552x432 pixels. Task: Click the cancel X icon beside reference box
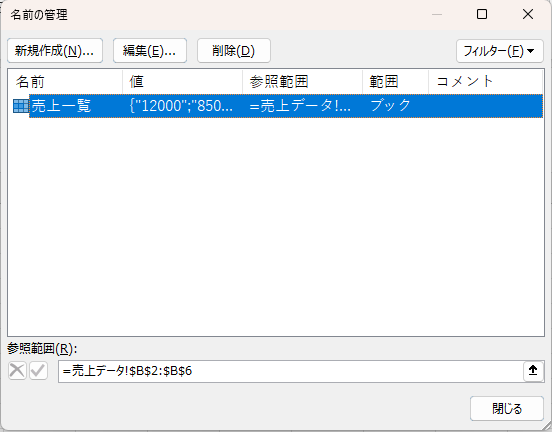tap(17, 371)
